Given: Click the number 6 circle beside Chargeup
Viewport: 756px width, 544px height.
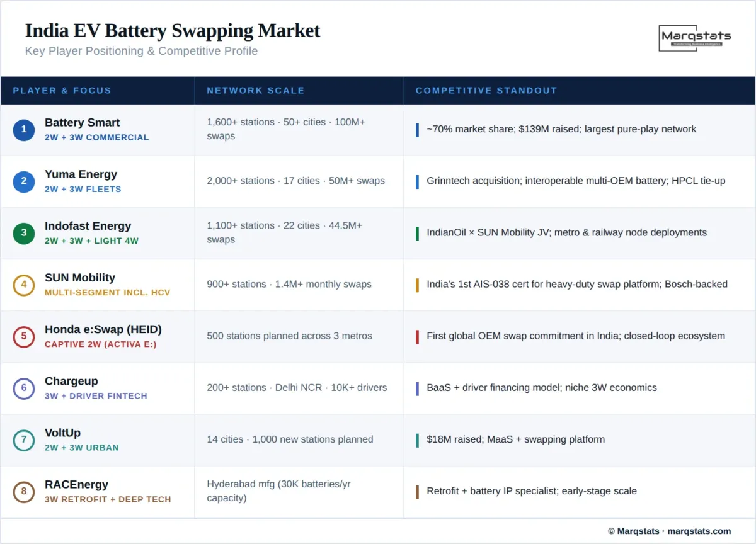Looking at the screenshot, I should [24, 388].
